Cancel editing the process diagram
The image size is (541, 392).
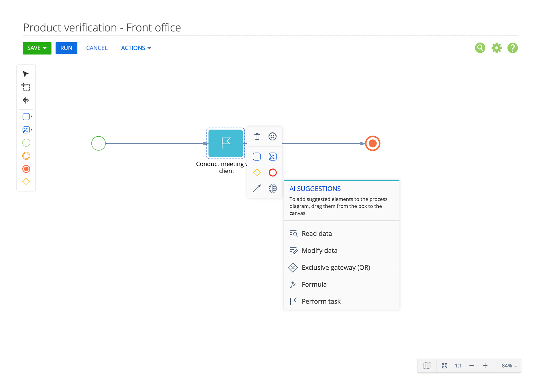pyautogui.click(x=97, y=48)
